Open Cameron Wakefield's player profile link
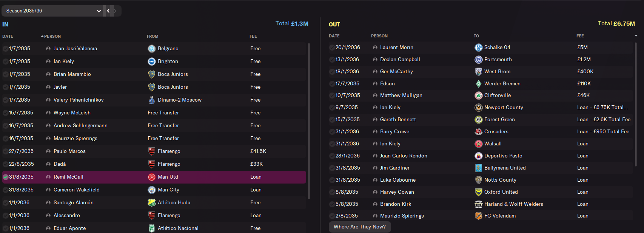 pyautogui.click(x=76, y=190)
